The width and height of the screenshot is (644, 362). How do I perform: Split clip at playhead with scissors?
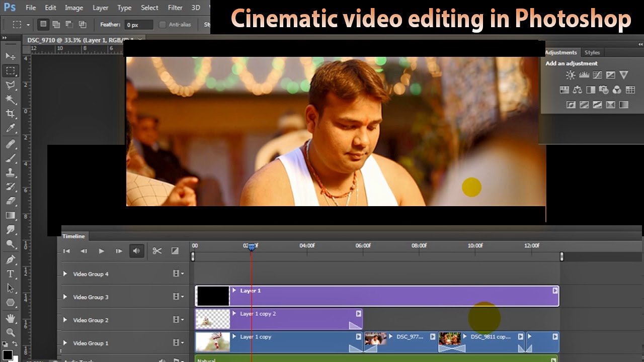click(157, 251)
